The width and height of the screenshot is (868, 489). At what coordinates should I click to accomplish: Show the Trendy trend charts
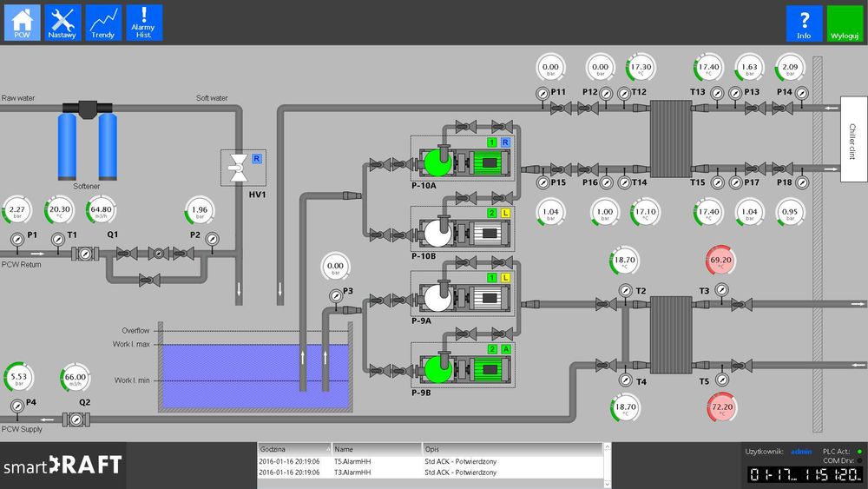point(103,23)
